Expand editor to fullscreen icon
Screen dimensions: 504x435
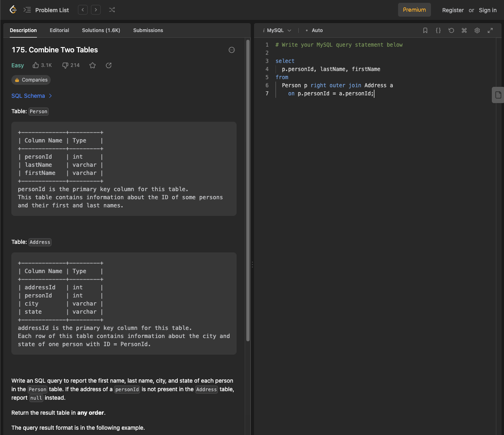[x=490, y=30]
